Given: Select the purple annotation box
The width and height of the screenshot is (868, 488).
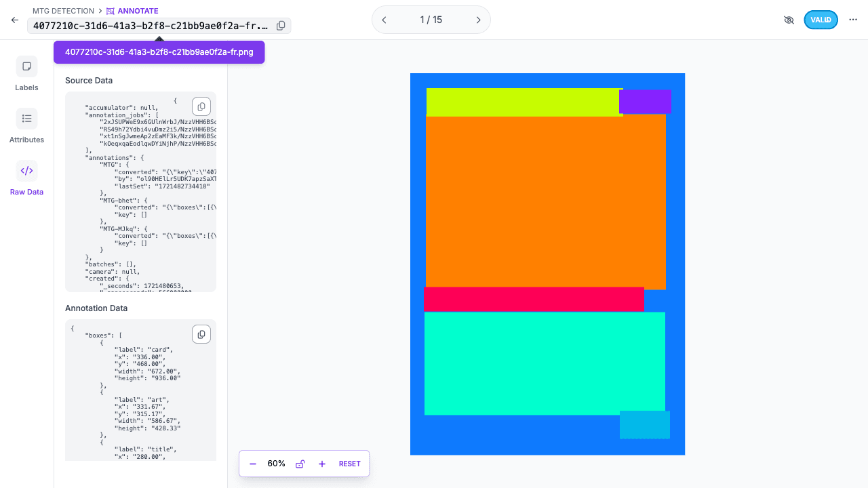Looking at the screenshot, I should point(646,102).
